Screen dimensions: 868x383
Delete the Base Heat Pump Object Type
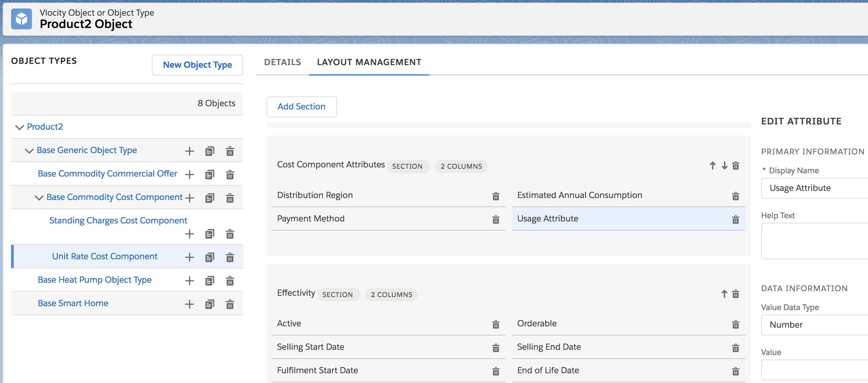click(x=230, y=281)
